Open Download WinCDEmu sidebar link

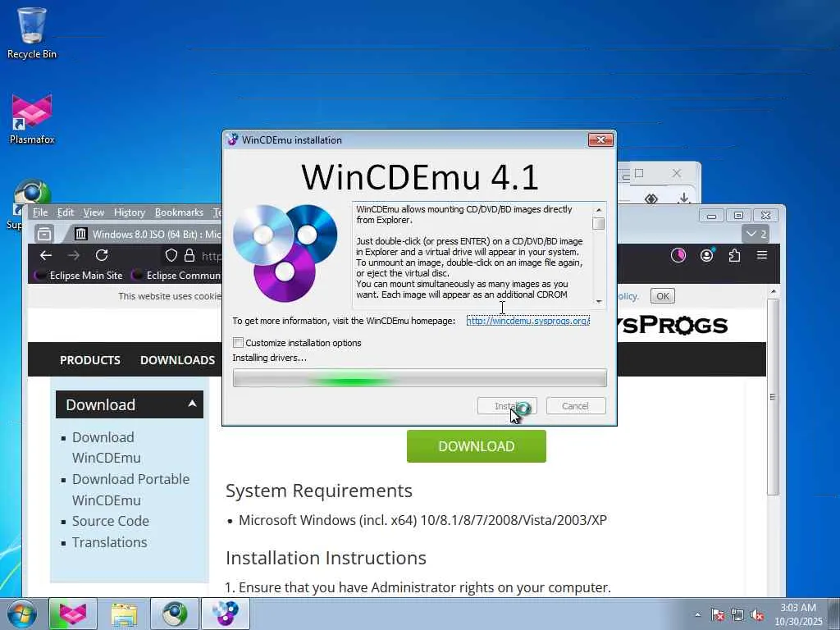point(106,447)
